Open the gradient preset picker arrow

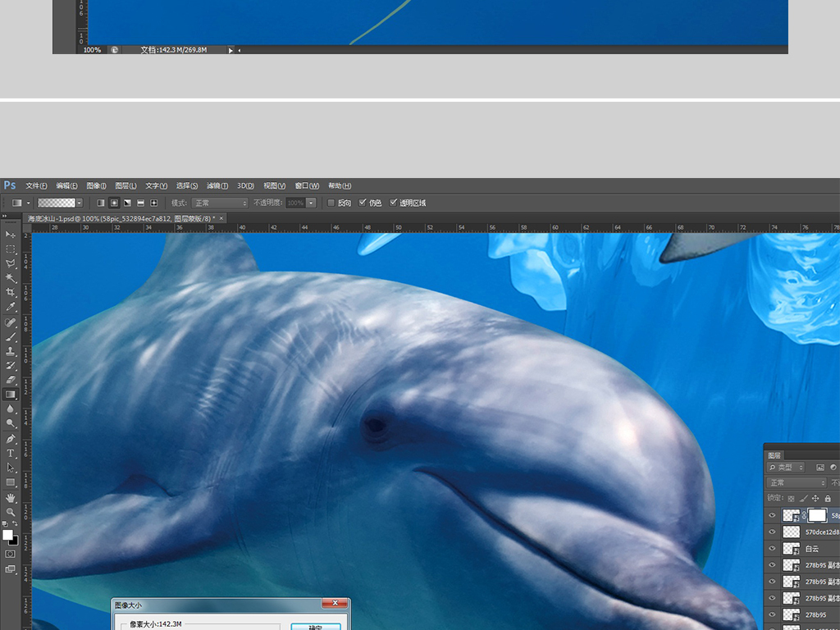[x=80, y=203]
